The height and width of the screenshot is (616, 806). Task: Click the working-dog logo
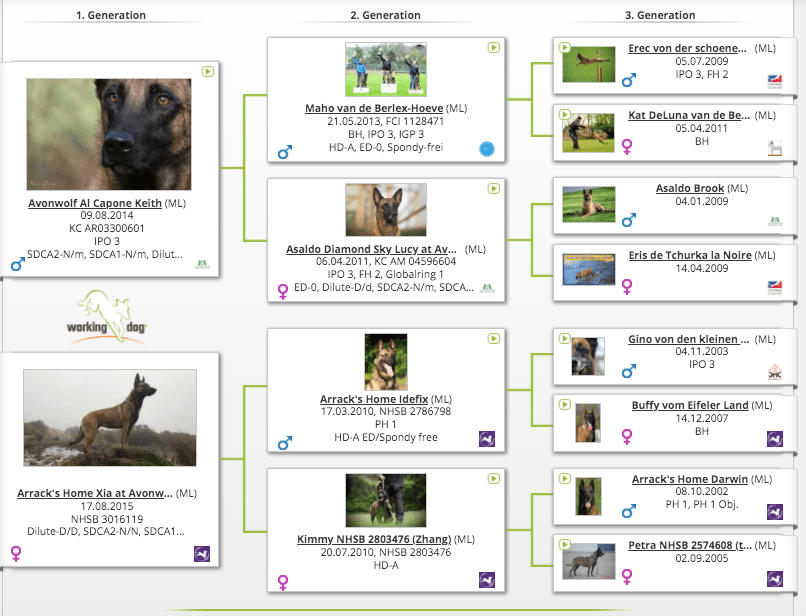click(109, 317)
